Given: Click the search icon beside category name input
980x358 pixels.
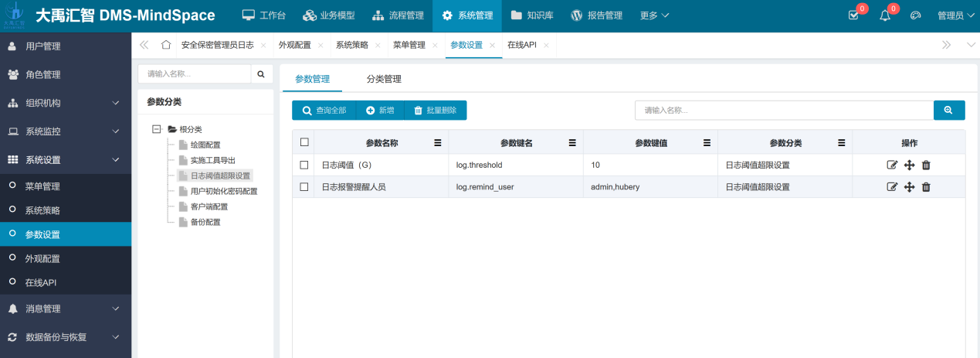Looking at the screenshot, I should (x=261, y=74).
